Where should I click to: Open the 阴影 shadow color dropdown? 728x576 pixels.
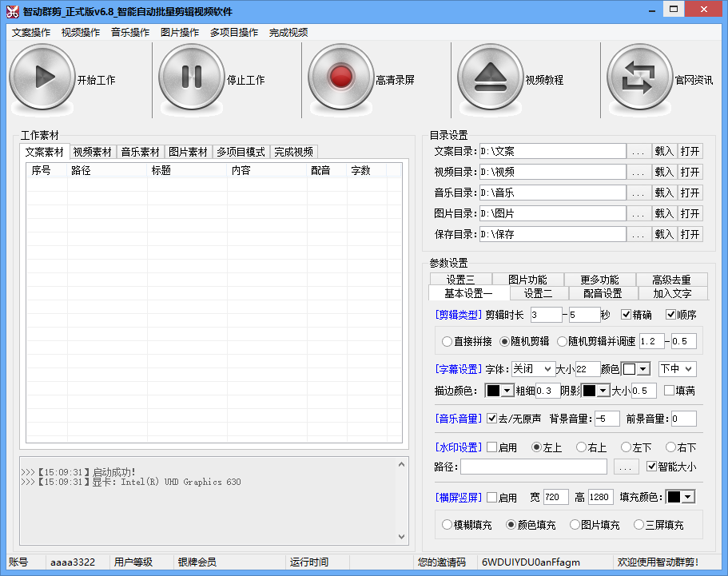click(603, 391)
